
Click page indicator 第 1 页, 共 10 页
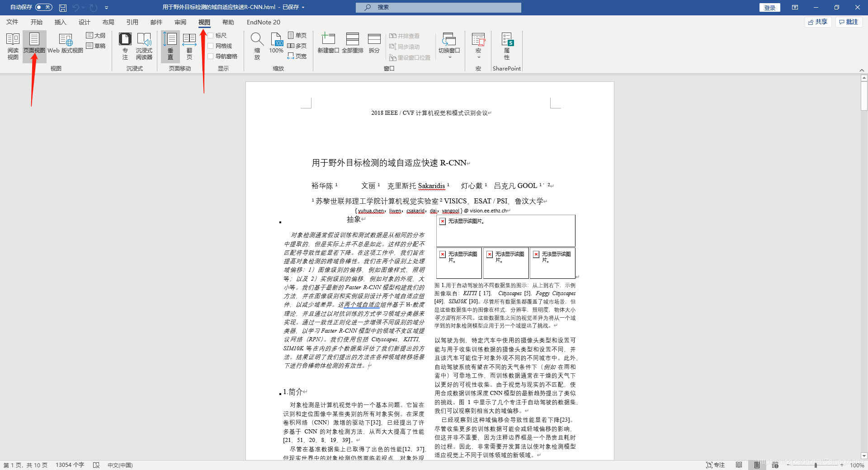point(25,465)
